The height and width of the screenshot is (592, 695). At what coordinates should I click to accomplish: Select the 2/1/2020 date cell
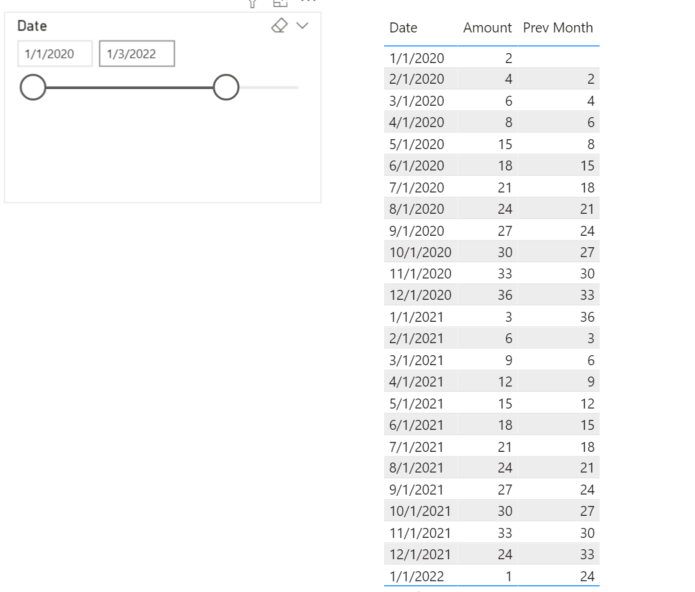coord(417,79)
